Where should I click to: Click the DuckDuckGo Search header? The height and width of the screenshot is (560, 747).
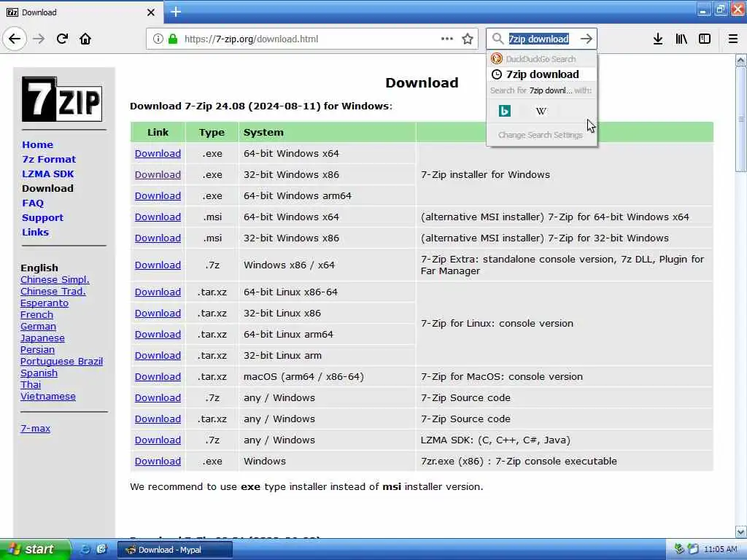542,59
